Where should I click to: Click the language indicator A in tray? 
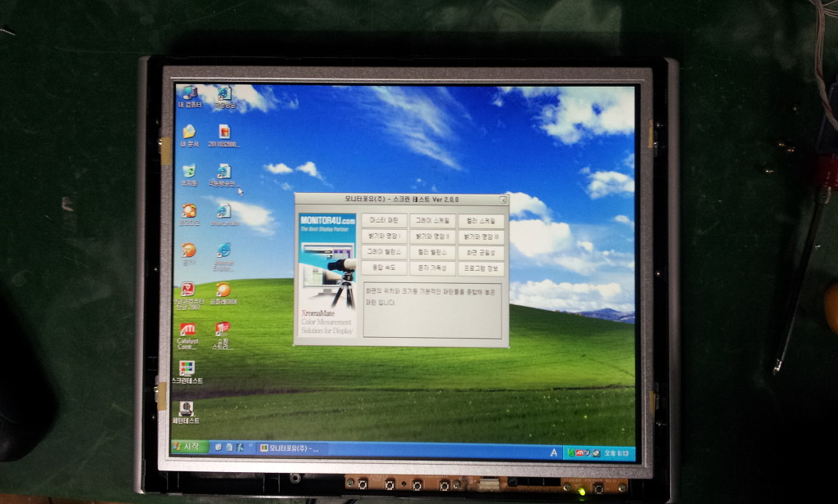(x=553, y=452)
